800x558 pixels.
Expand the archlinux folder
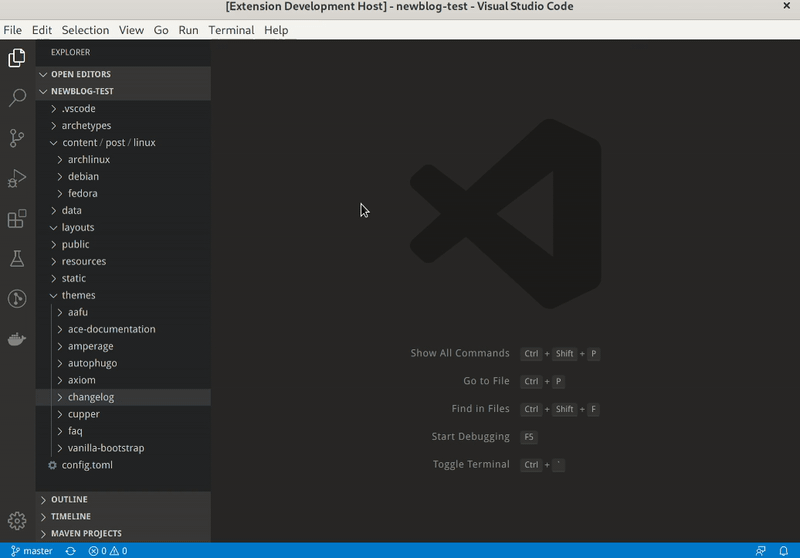[123, 160]
